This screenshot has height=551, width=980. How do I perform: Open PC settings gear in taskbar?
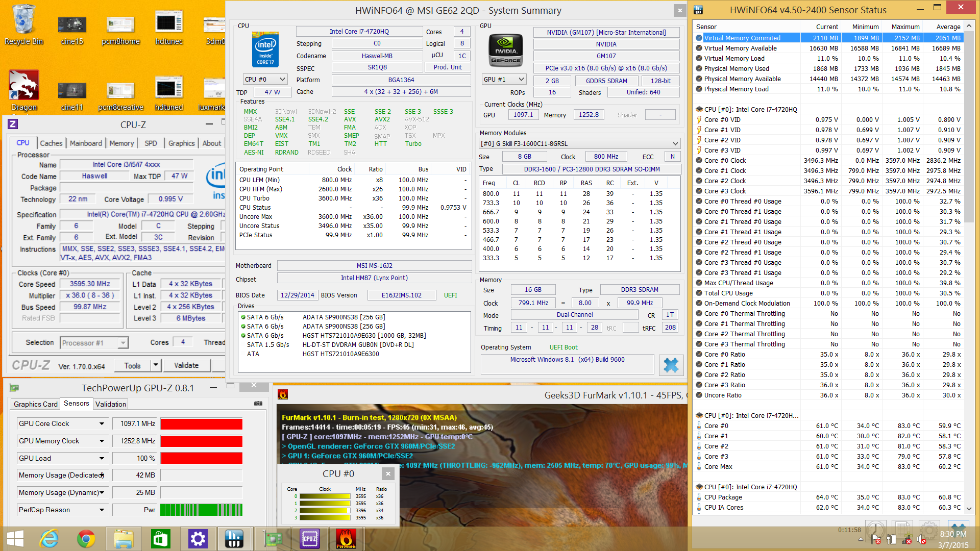point(198,539)
